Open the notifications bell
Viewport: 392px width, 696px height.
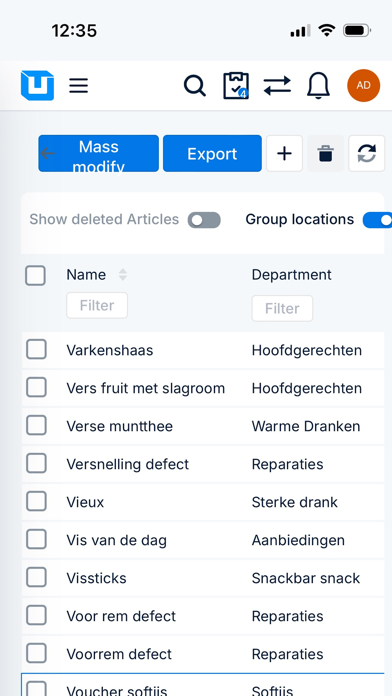[x=318, y=85]
